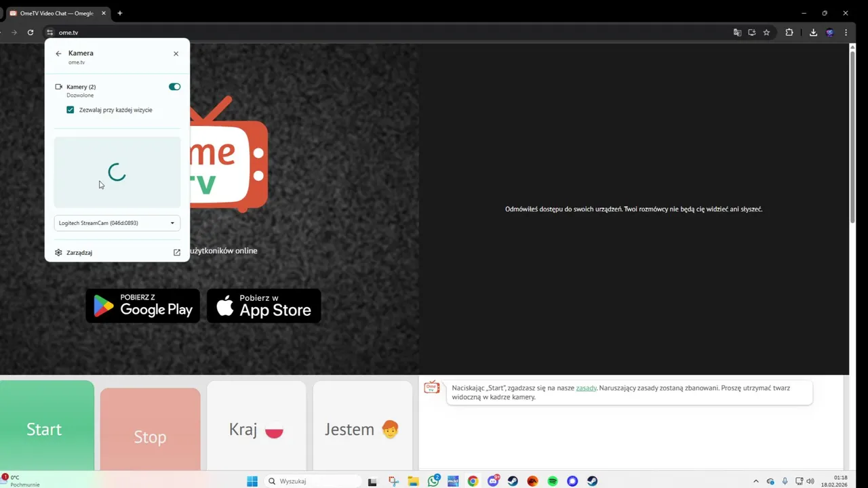
Task: Click the install app icon in address bar
Action: (x=752, y=33)
